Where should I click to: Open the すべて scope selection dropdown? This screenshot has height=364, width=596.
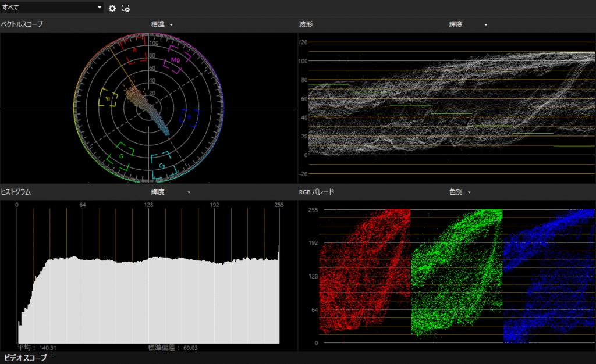coord(52,8)
